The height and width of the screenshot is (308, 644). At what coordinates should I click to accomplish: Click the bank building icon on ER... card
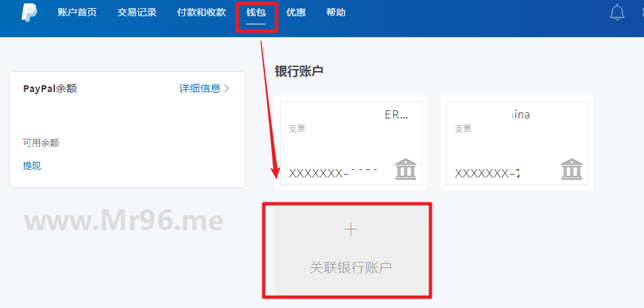point(406,169)
